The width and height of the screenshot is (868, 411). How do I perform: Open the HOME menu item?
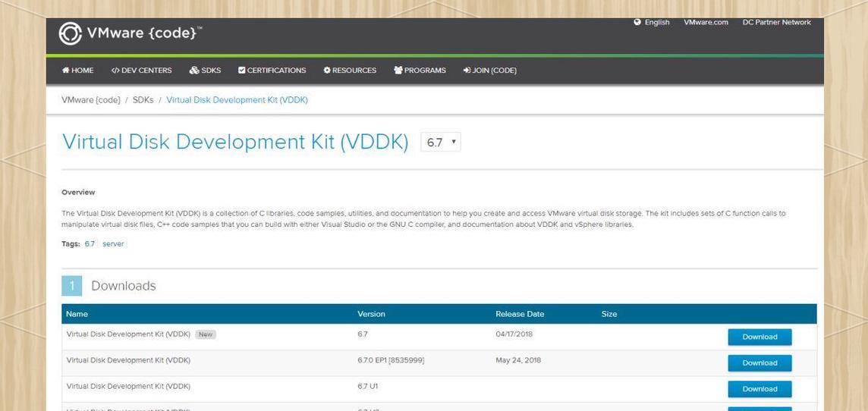[x=77, y=71]
